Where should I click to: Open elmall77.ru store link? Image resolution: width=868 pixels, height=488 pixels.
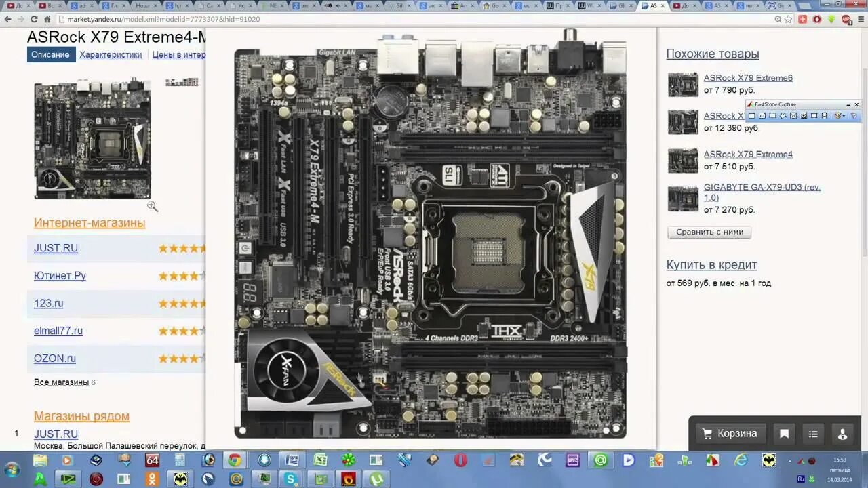click(58, 331)
